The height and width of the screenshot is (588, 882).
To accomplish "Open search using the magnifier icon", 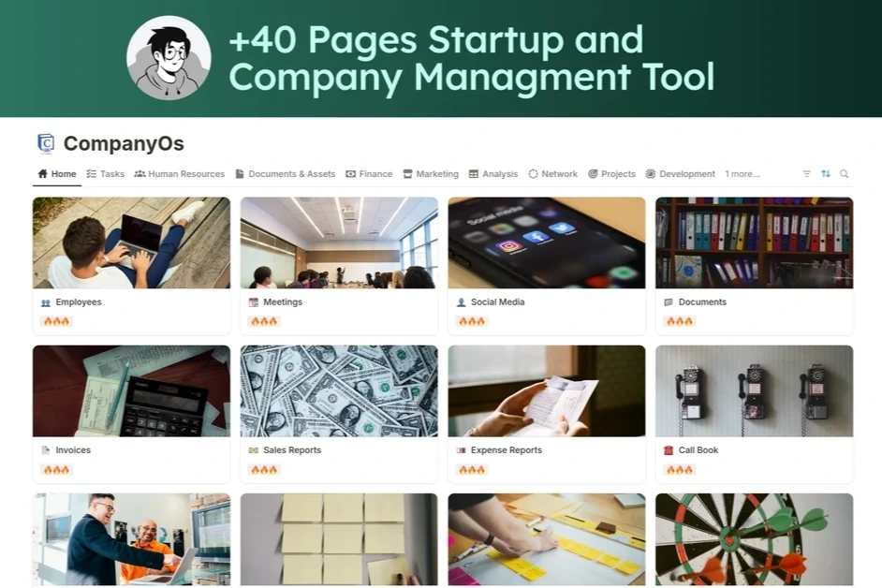I will click(845, 174).
